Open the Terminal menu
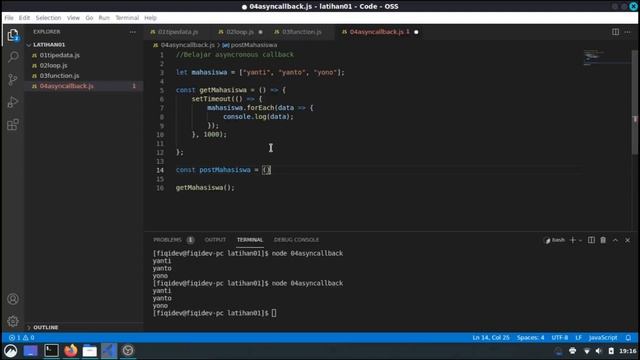 pos(127,18)
